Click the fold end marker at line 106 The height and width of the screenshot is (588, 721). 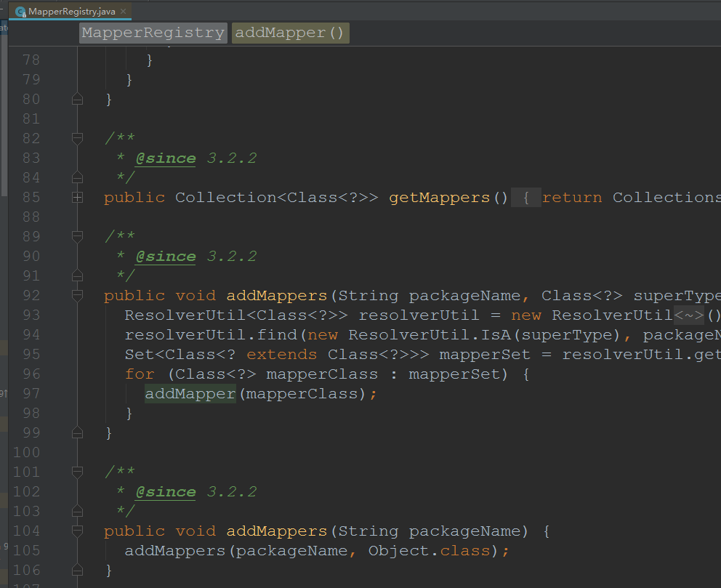coord(77,570)
